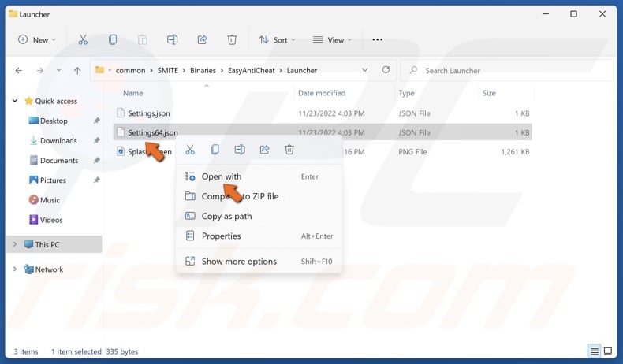Select Quick access in the navigation pane
The image size is (623, 364).
click(56, 101)
